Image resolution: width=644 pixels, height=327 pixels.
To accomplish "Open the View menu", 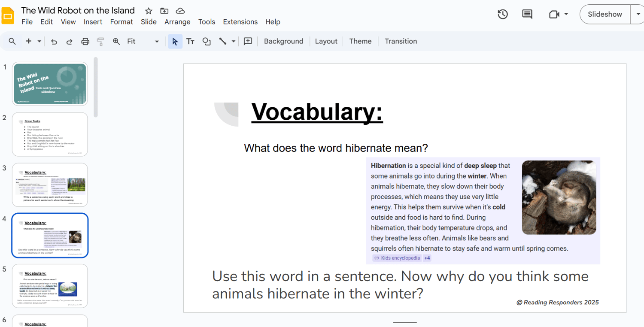I will pos(68,22).
